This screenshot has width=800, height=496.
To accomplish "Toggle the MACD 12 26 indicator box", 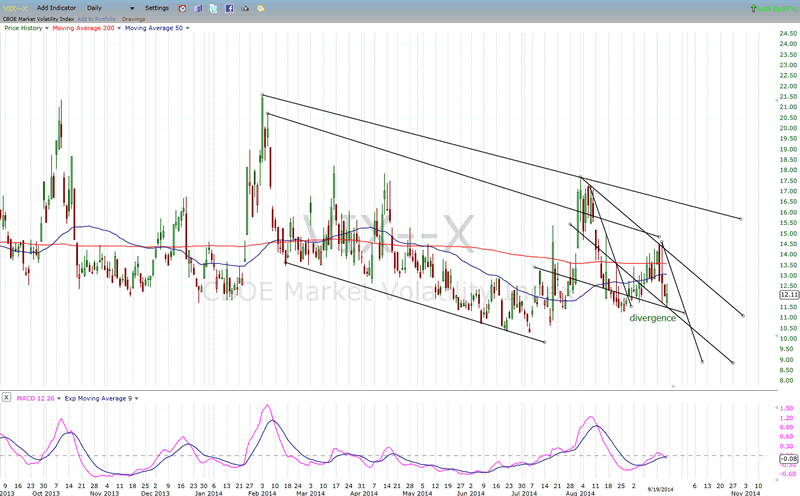I will (x=7, y=398).
